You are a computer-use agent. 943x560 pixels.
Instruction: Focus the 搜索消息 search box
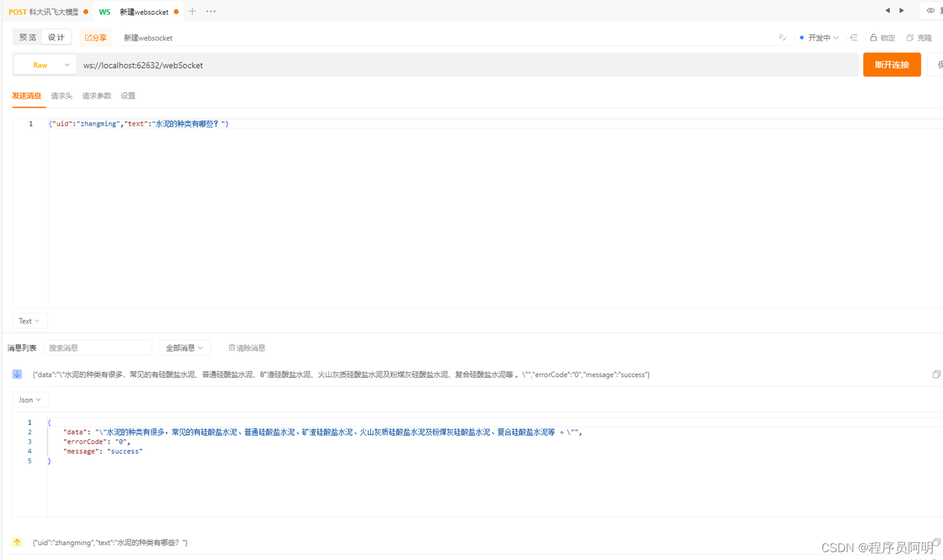tap(98, 348)
